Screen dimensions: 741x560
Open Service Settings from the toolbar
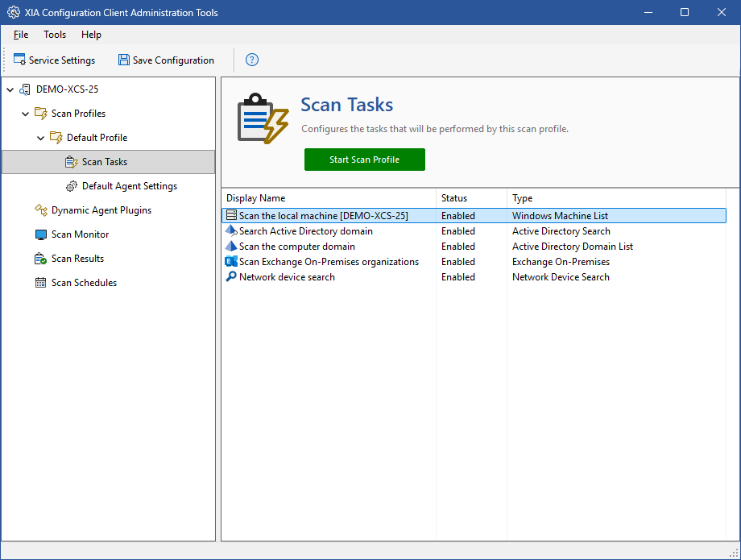coord(54,60)
